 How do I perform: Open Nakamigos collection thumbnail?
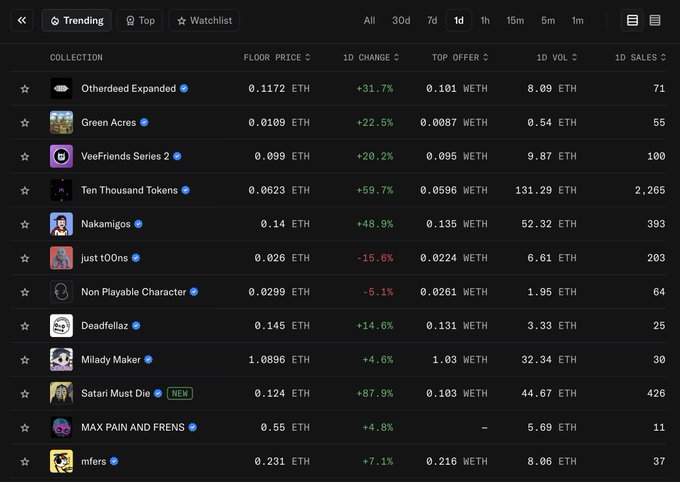[x=61, y=224]
